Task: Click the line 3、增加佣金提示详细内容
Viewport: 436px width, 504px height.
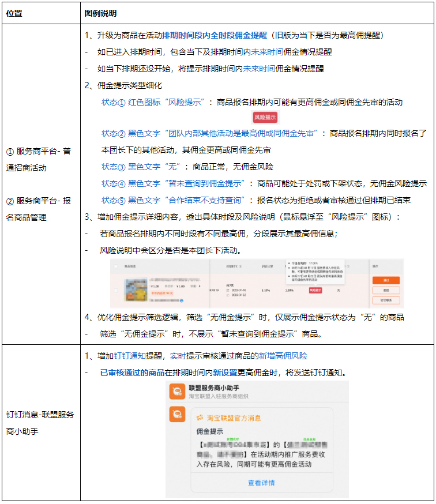Action: (242, 217)
